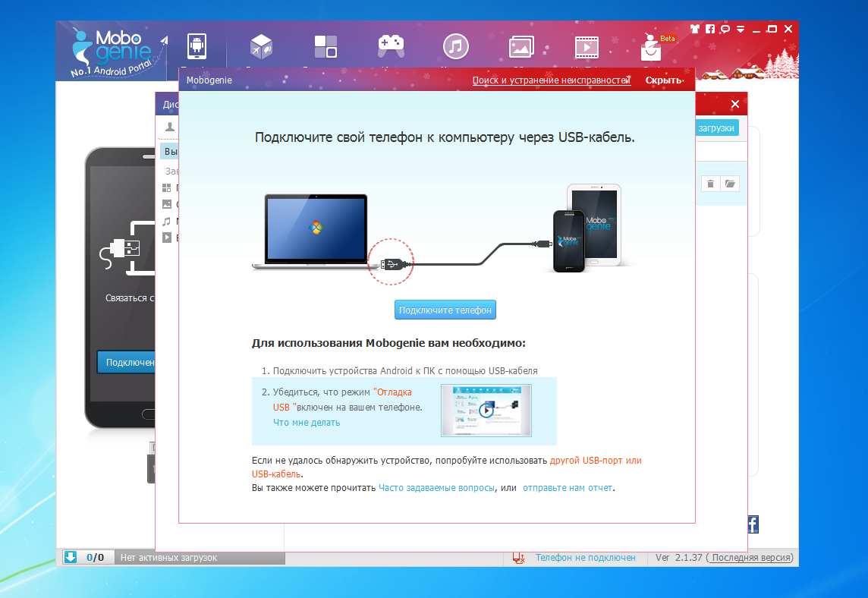Open the Apps grid section

coord(325,46)
